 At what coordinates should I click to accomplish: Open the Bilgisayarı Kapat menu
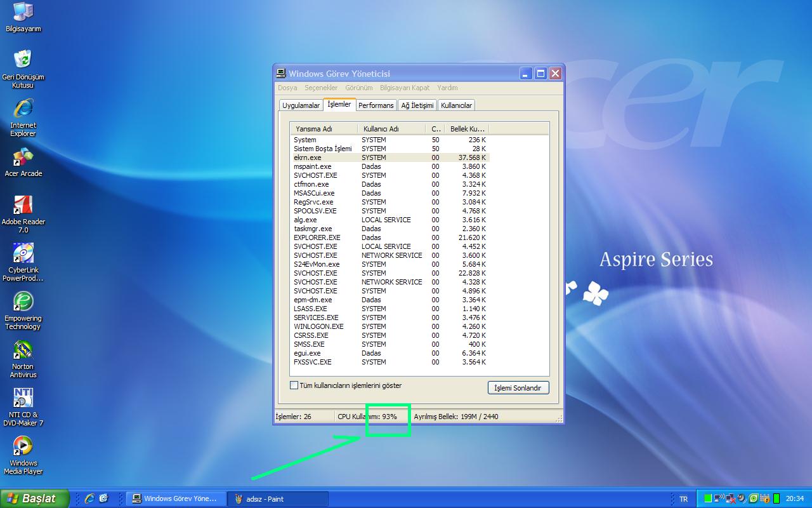pyautogui.click(x=405, y=88)
